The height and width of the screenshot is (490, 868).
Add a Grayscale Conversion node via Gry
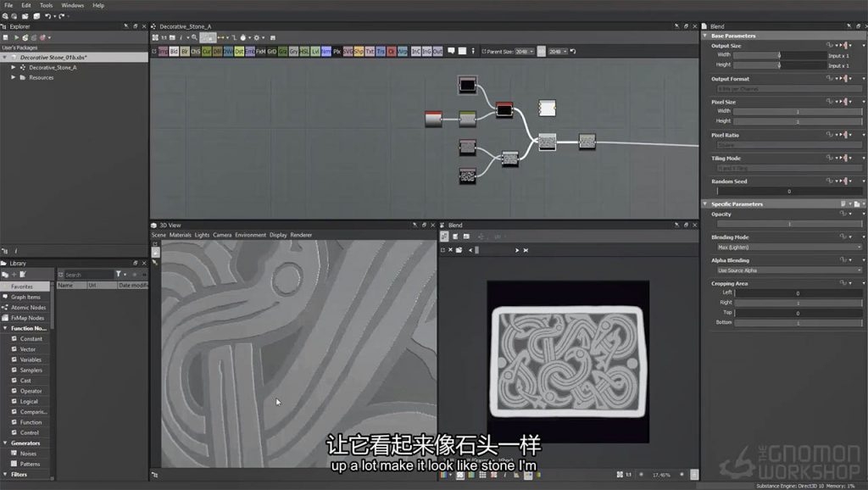coord(293,52)
